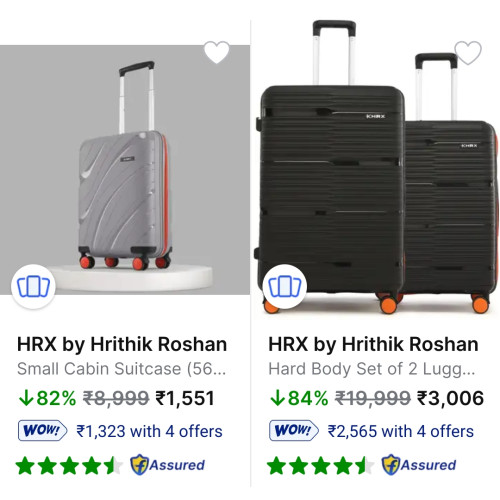Viewport: 500px width, 500px height.
Task: Open similar products icon on black luggage set
Action: pos(285,286)
